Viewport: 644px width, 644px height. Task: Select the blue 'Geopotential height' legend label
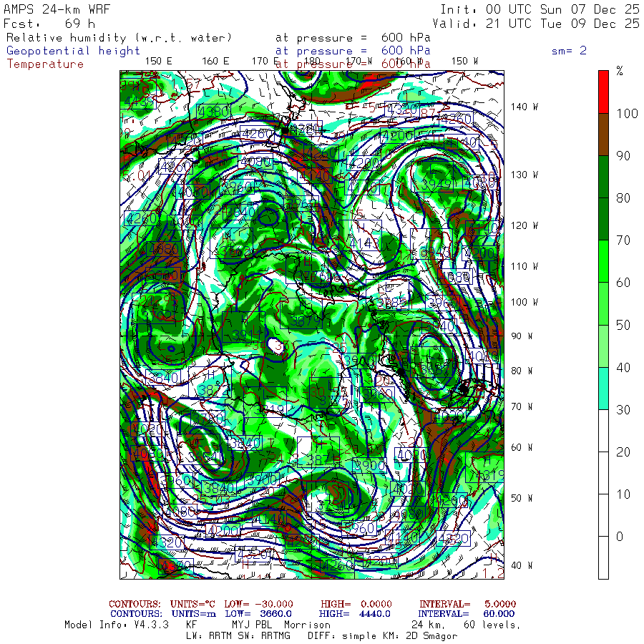click(73, 51)
